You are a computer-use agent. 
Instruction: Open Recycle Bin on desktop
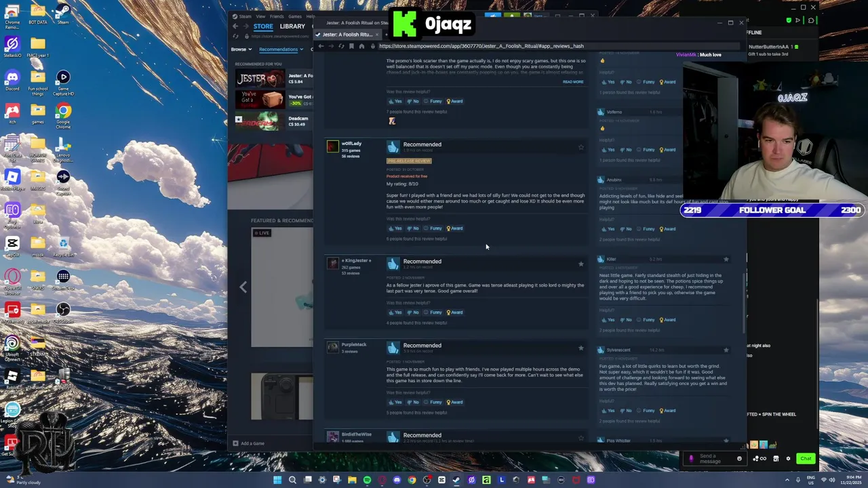point(63,246)
